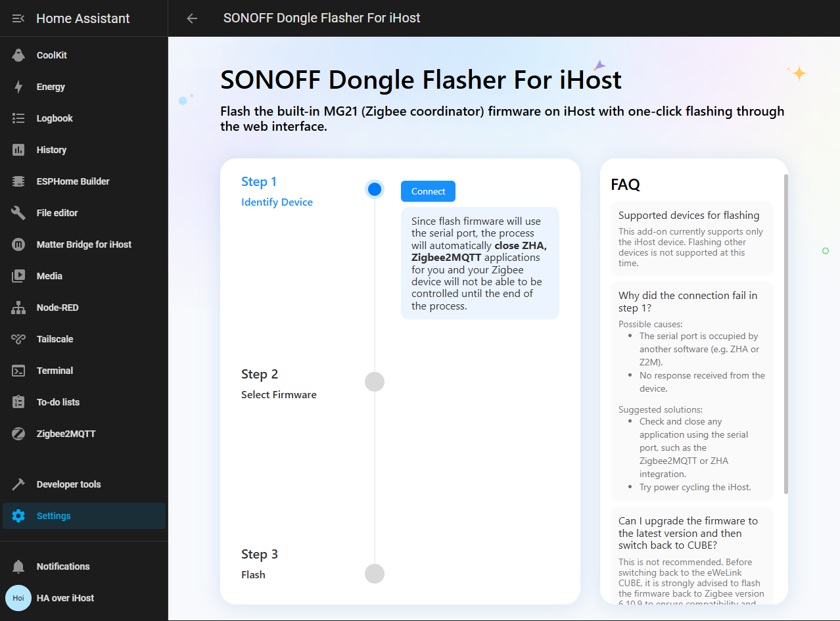
Task: Select File editor in the sidebar
Action: tap(84, 213)
